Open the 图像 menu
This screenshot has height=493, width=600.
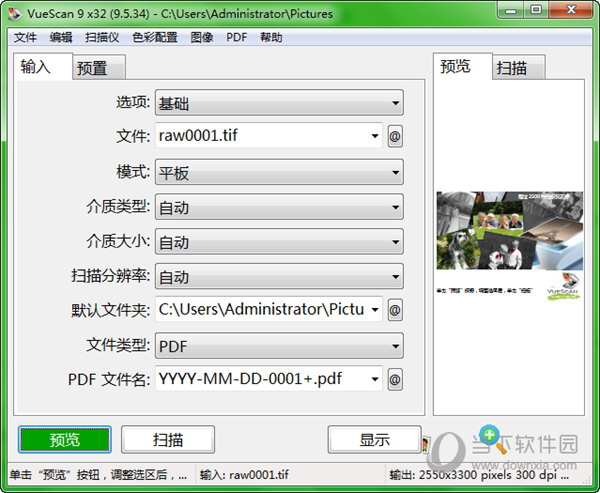tap(202, 38)
